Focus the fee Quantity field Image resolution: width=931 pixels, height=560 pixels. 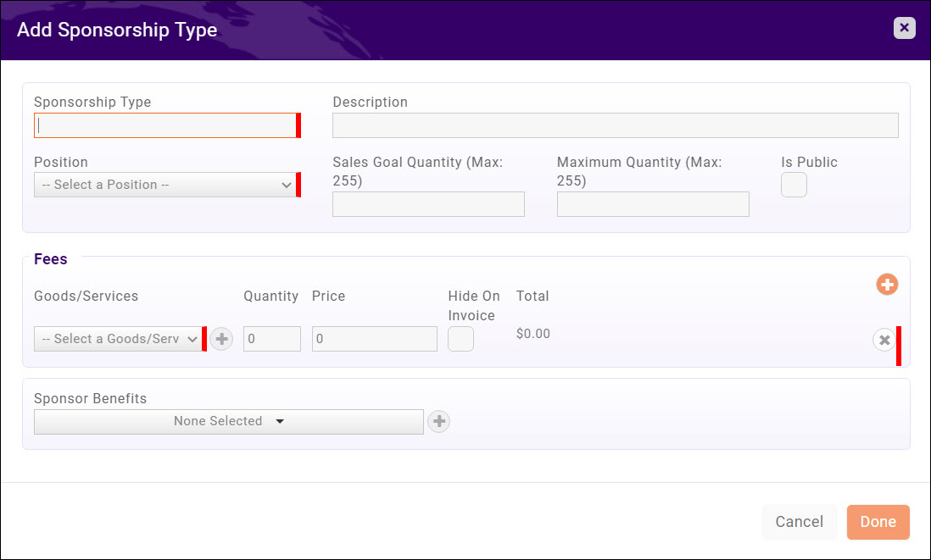pos(271,339)
